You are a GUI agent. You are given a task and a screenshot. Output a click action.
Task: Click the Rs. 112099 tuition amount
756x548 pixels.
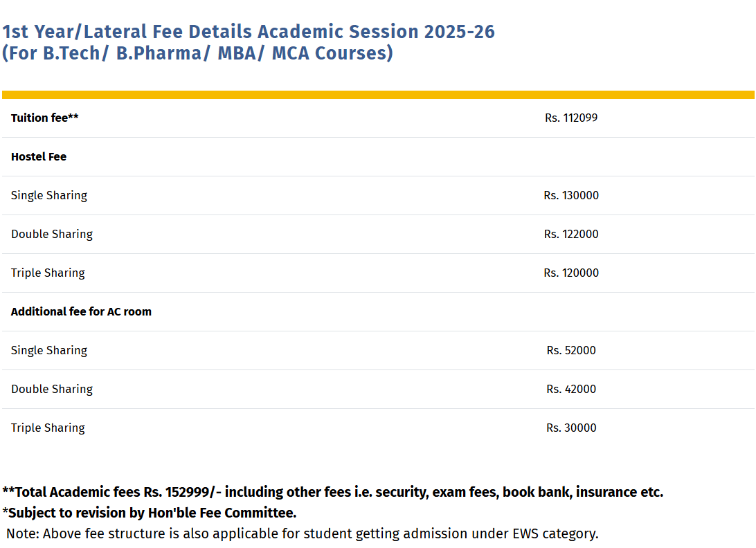571,118
